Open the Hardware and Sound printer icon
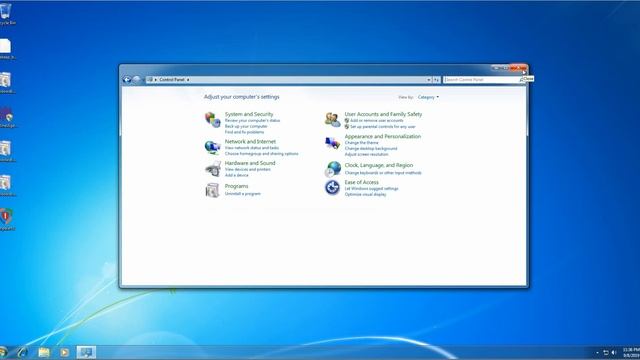 click(213, 169)
